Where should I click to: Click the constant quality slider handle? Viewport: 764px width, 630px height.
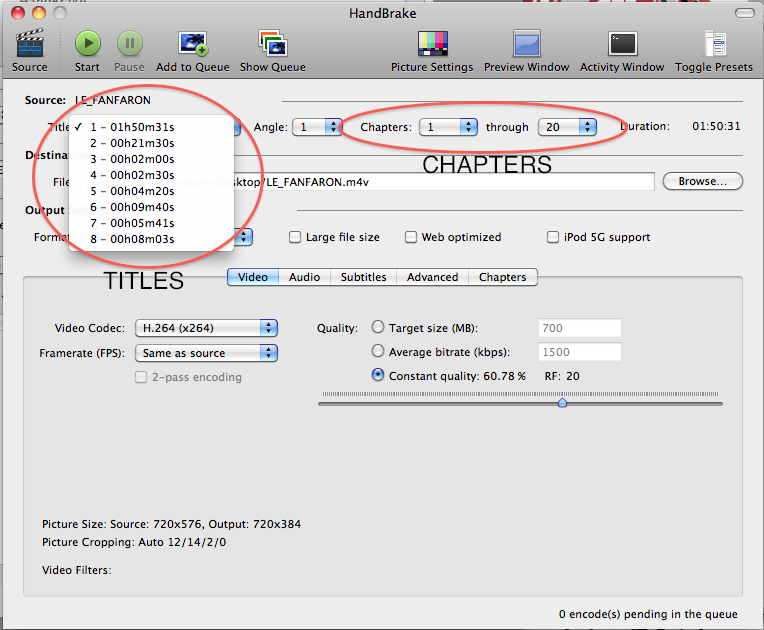click(562, 403)
